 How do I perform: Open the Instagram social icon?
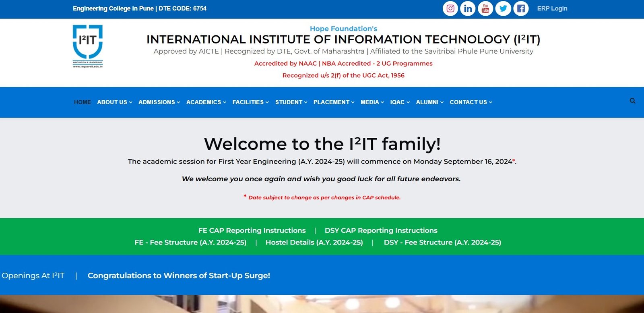point(450,8)
